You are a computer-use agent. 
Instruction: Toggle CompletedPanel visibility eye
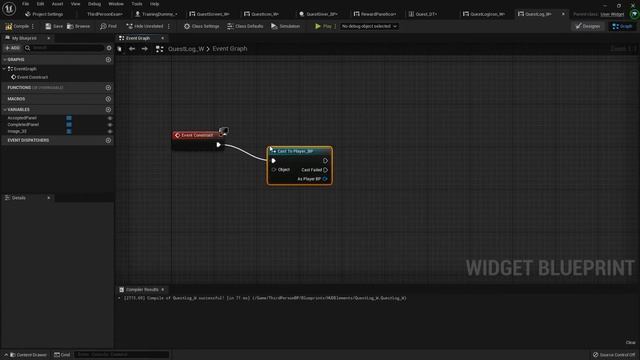tap(109, 124)
